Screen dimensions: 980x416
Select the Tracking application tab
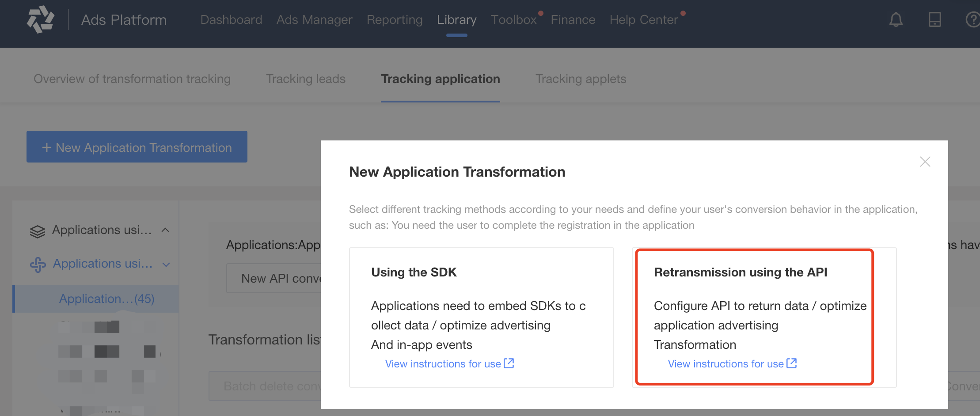pyautogui.click(x=441, y=79)
